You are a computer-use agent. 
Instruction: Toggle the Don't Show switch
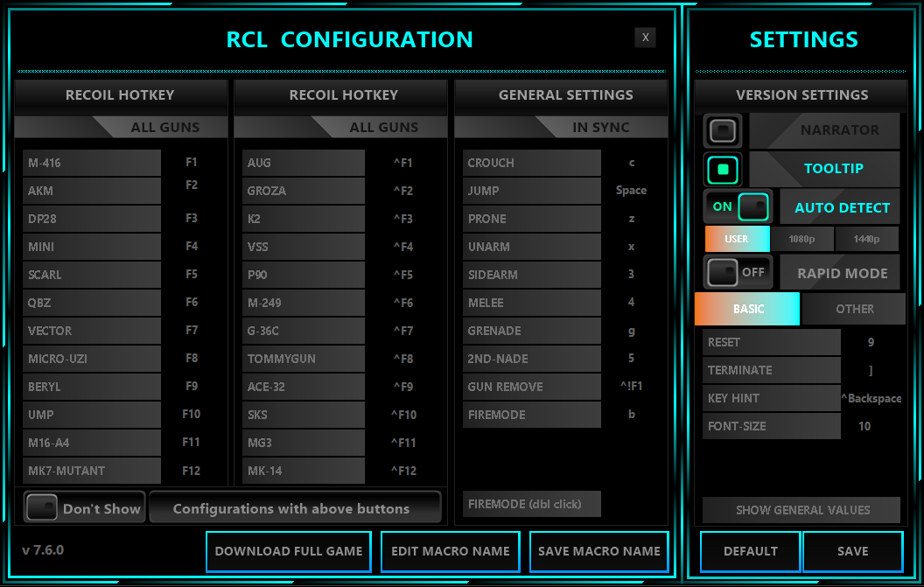coord(41,508)
